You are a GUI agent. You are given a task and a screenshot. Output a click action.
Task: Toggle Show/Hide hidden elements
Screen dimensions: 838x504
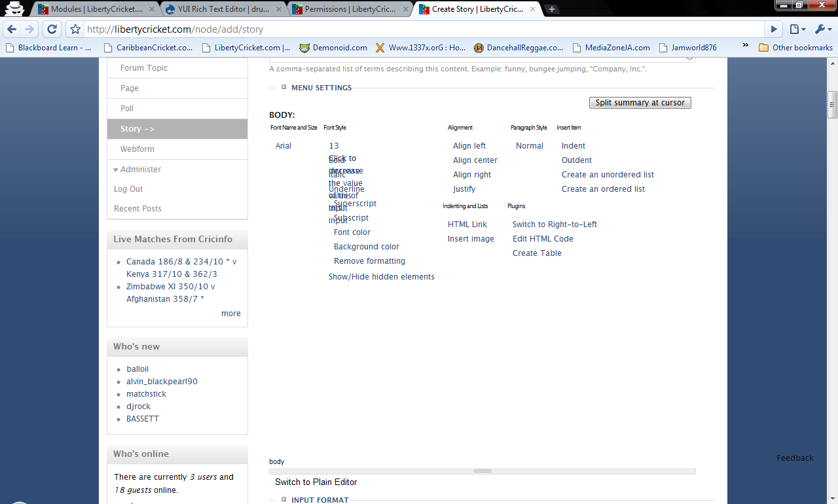point(382,276)
